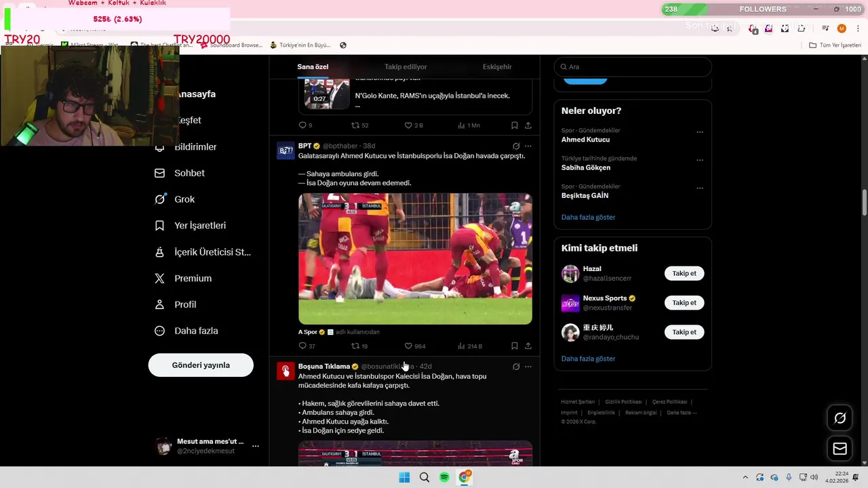
Task: Open BPT profile avatar
Action: point(285,150)
